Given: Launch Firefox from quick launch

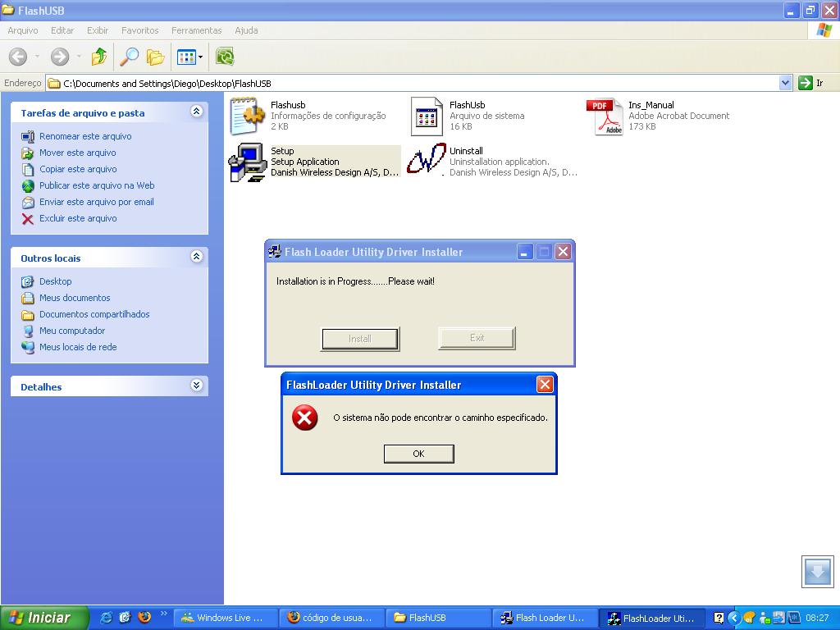Looking at the screenshot, I should click(144, 618).
